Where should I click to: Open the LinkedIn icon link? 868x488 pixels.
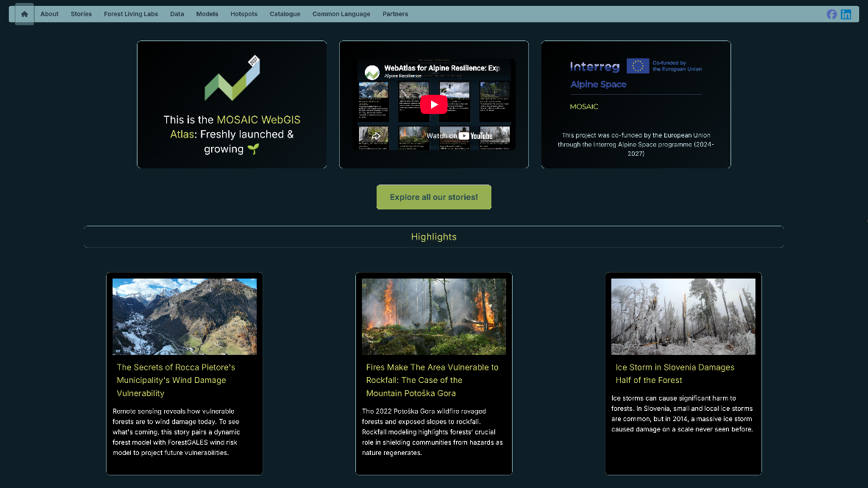click(x=846, y=15)
